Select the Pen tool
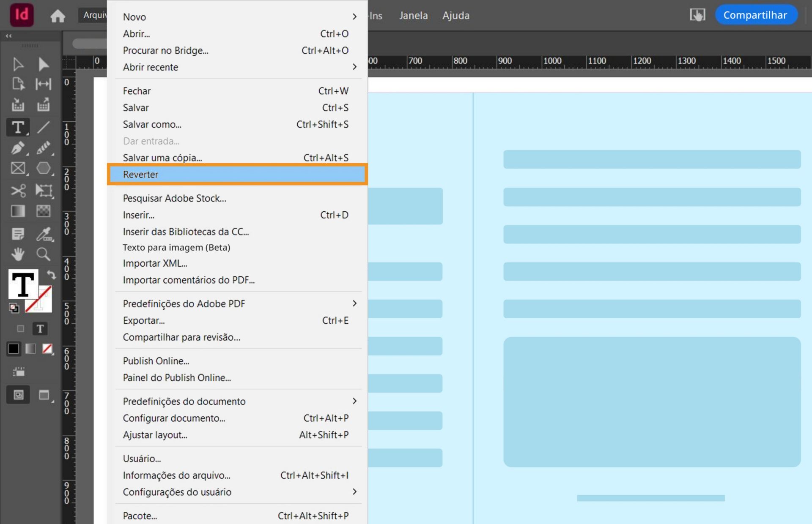 click(x=18, y=148)
